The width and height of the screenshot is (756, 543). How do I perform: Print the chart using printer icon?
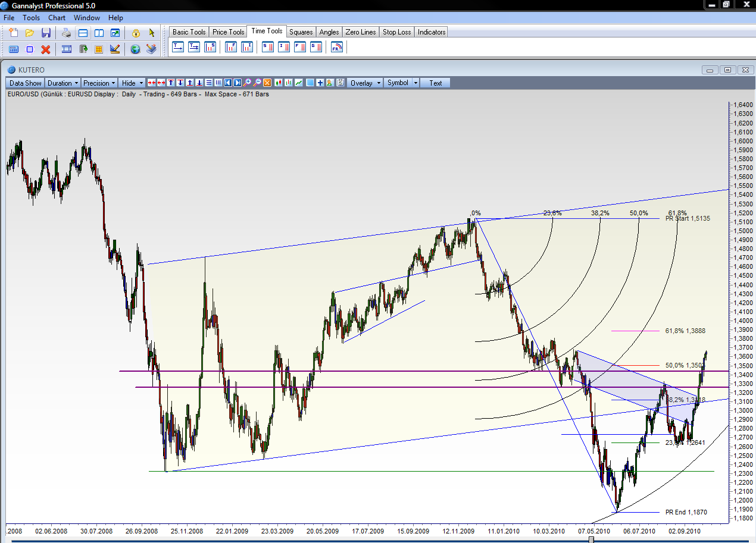click(x=67, y=33)
